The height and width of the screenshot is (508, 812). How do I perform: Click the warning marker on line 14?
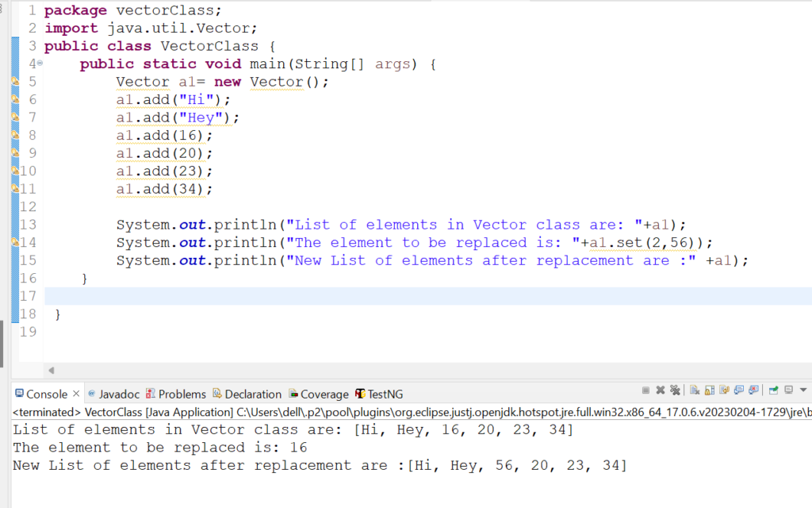pos(15,242)
